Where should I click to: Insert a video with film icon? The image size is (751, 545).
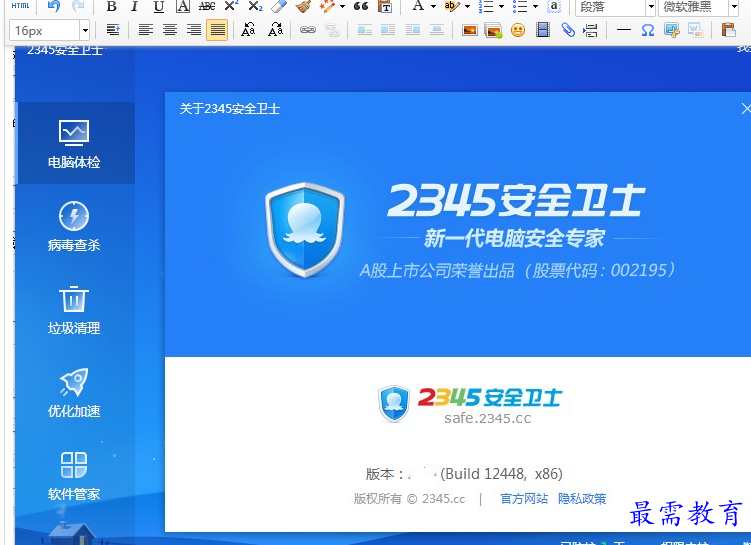543,30
